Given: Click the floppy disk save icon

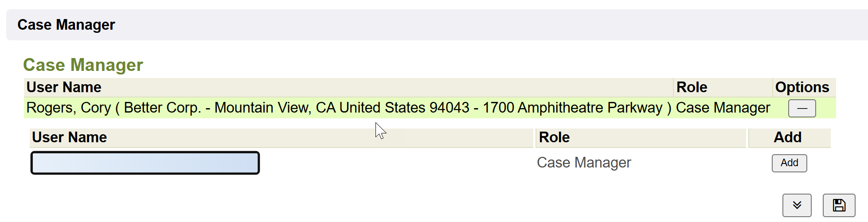Looking at the screenshot, I should (x=839, y=205).
